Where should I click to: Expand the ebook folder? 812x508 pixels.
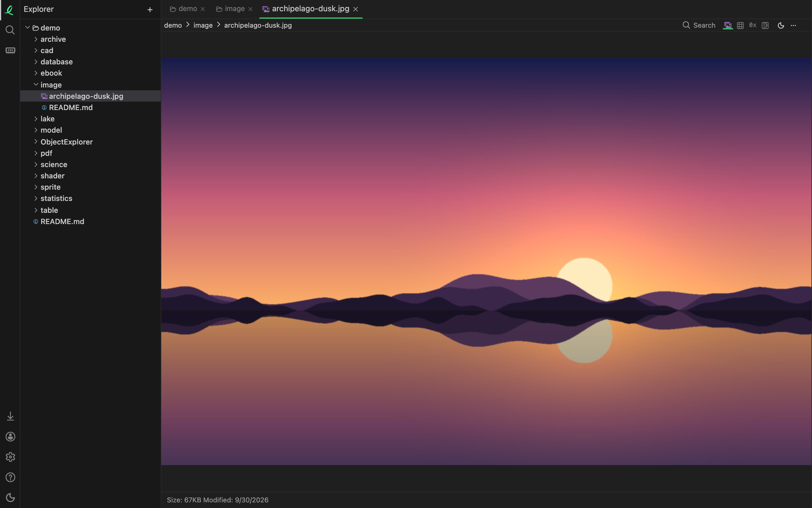click(36, 73)
